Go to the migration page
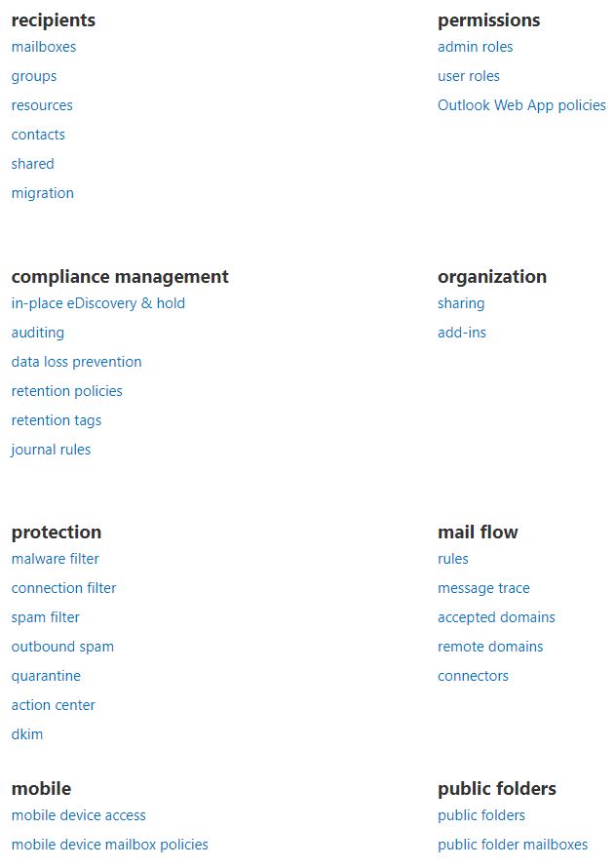This screenshot has width=615, height=868. coord(43,193)
